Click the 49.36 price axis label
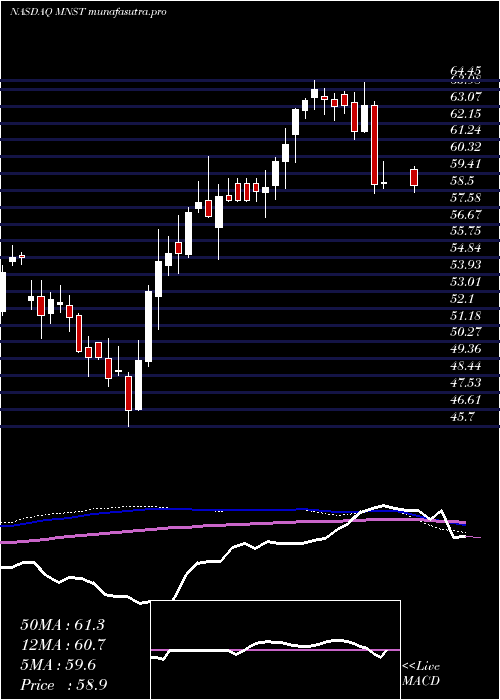This screenshot has height=700, width=500. point(466,349)
